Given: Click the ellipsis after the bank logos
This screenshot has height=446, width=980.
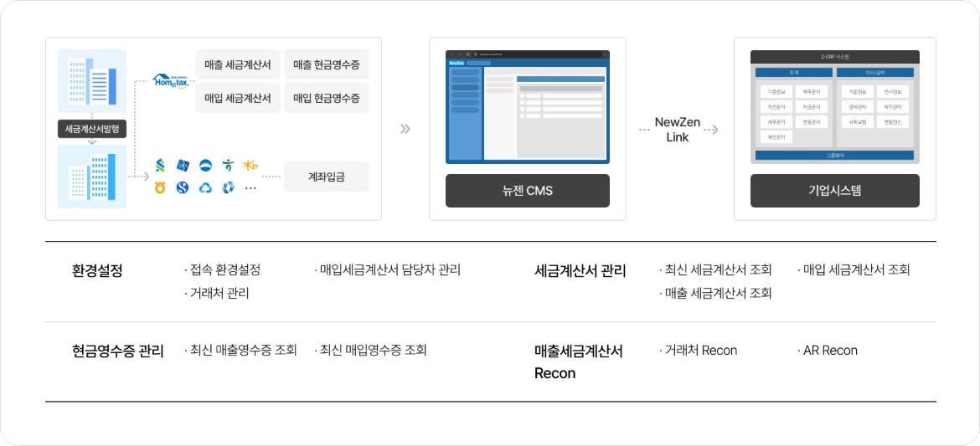Looking at the screenshot, I should click(x=250, y=187).
